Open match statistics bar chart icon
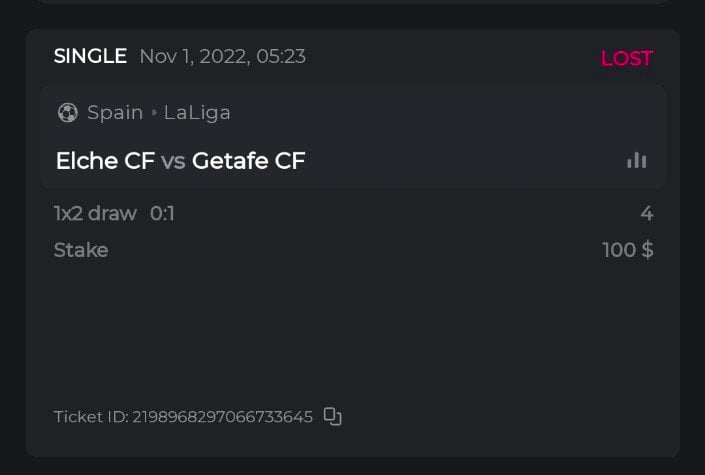705x475 pixels. [x=637, y=160]
